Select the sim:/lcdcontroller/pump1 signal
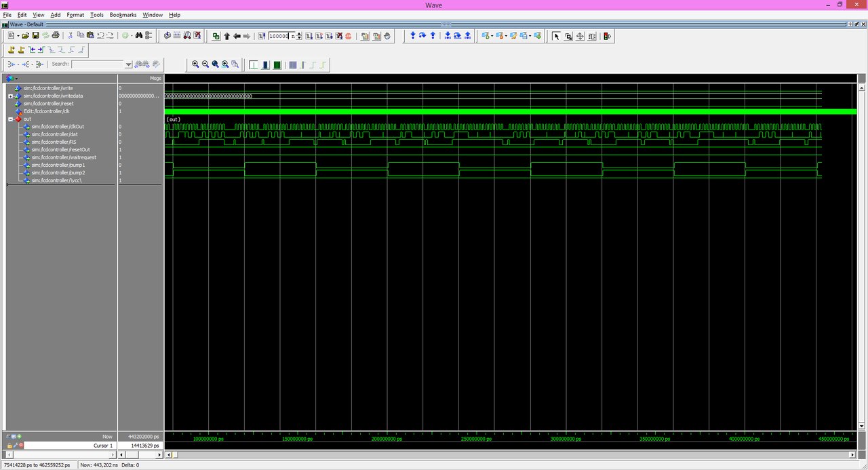This screenshot has width=868, height=470. (x=58, y=165)
